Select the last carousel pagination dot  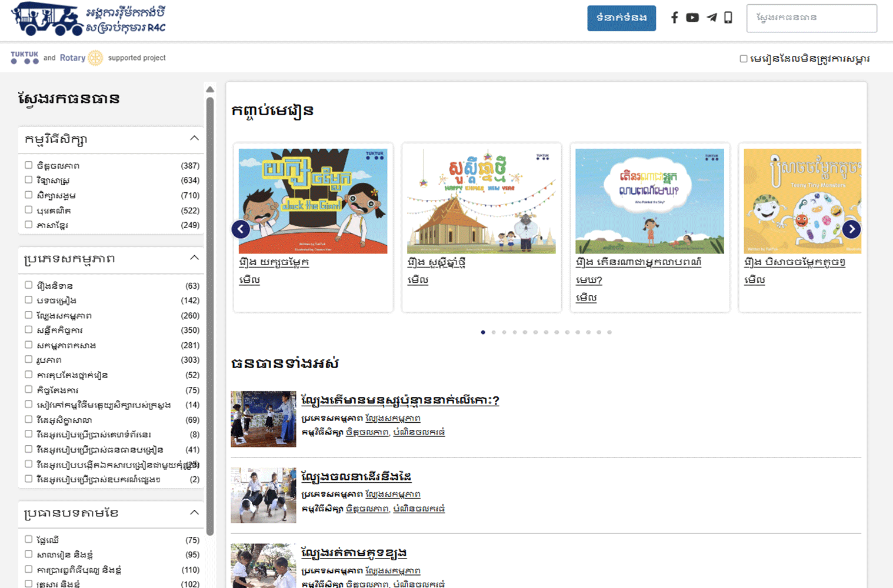coord(609,332)
